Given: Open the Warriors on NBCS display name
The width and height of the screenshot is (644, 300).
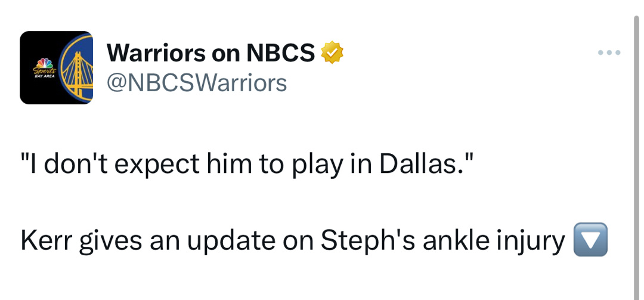Looking at the screenshot, I should 210,54.
